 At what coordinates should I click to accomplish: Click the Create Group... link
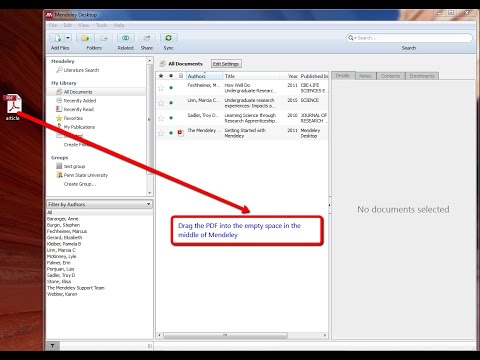(x=80, y=184)
